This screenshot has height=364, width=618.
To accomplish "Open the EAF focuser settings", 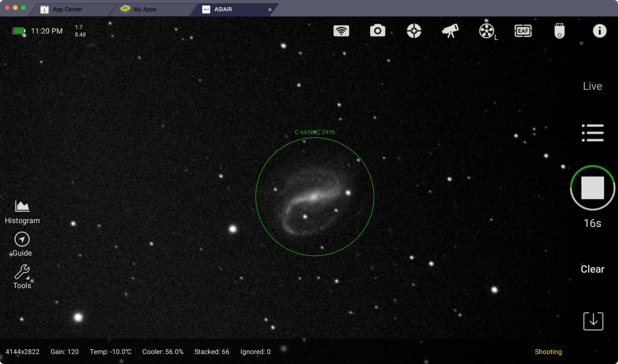I will 523,31.
